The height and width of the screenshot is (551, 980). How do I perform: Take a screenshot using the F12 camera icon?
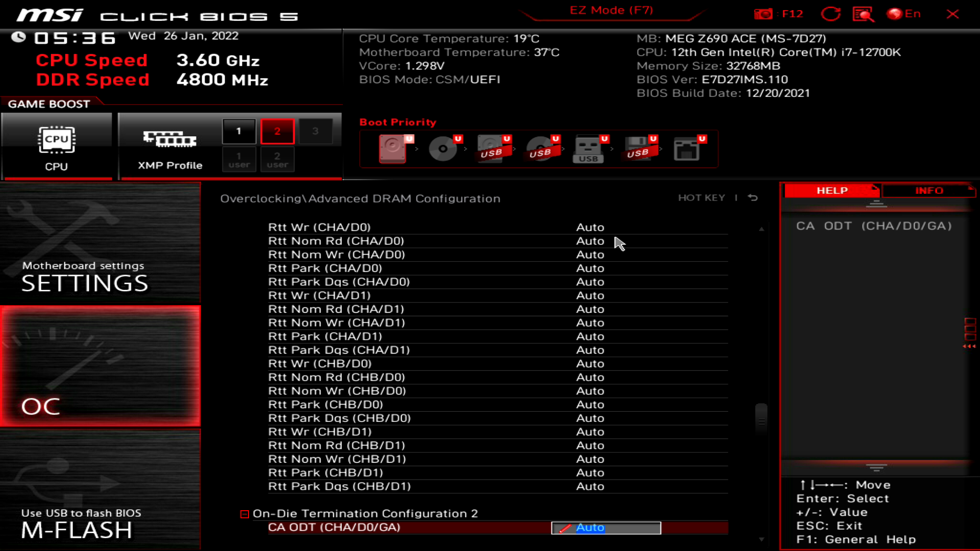coord(764,14)
